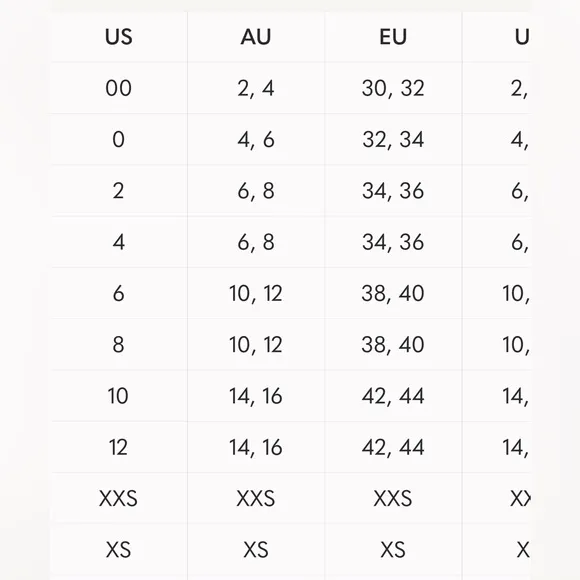Click the US column header
This screenshot has width=580, height=580.
click(x=118, y=37)
